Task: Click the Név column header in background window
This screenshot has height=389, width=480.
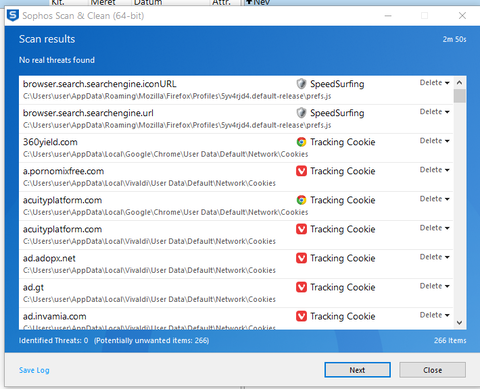Action: (262, 2)
